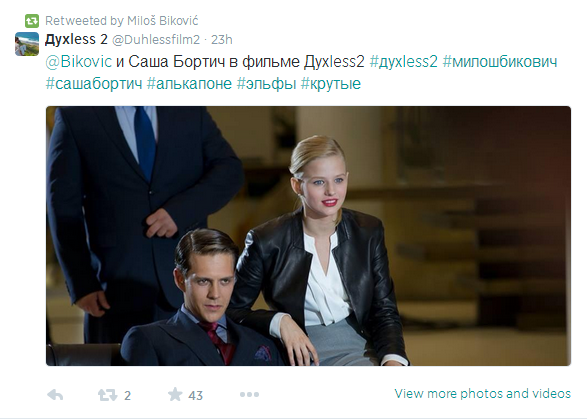View the favorites count of 43
The width and height of the screenshot is (587, 419).
click(x=195, y=395)
